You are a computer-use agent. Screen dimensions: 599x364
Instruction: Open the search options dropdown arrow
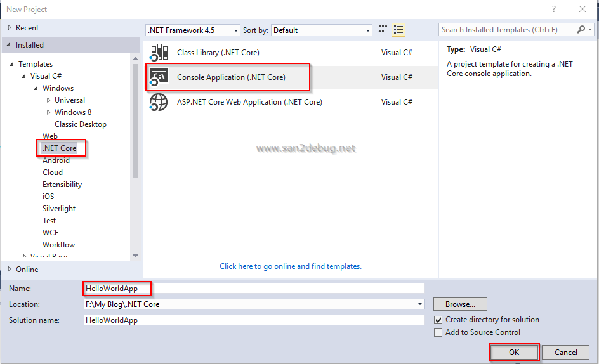click(x=590, y=29)
